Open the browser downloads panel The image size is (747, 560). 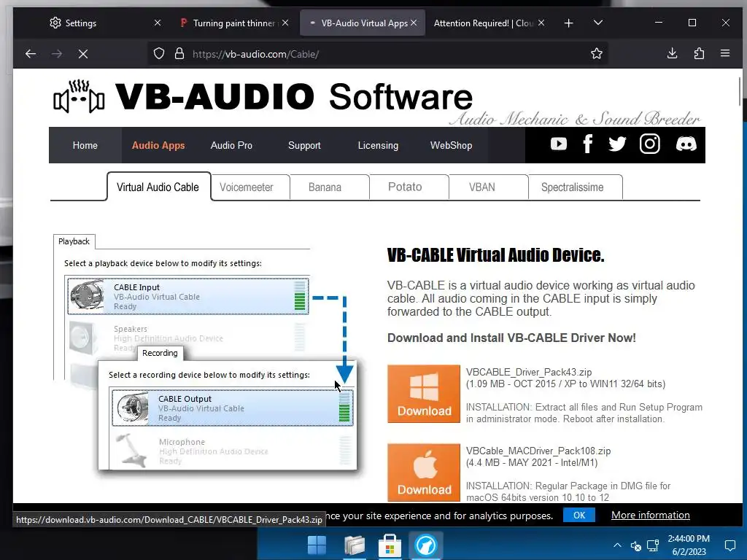pyautogui.click(x=672, y=53)
